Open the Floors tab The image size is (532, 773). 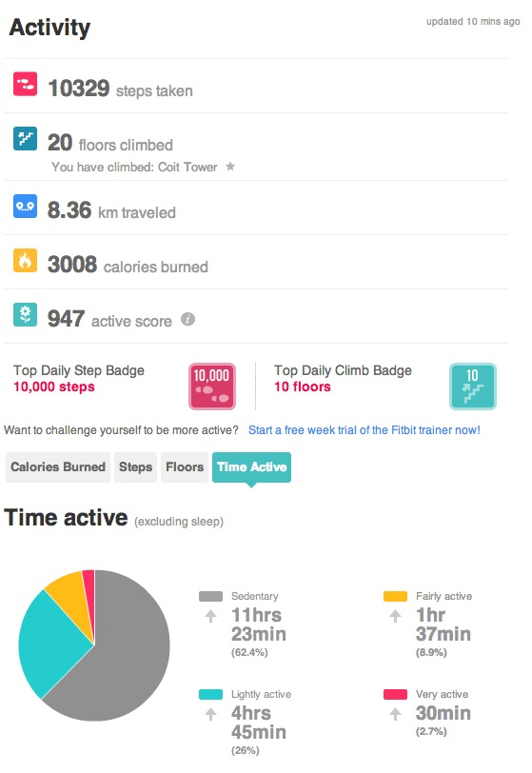coord(185,466)
